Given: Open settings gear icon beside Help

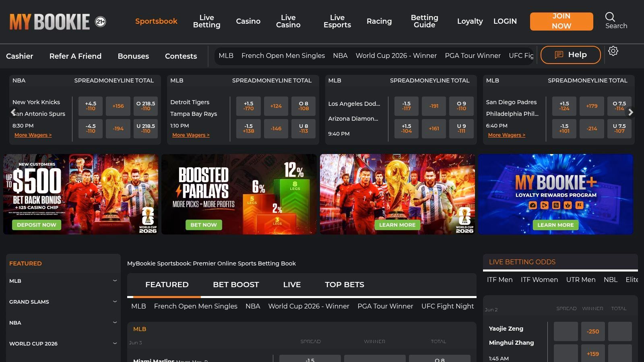Looking at the screenshot, I should point(613,51).
